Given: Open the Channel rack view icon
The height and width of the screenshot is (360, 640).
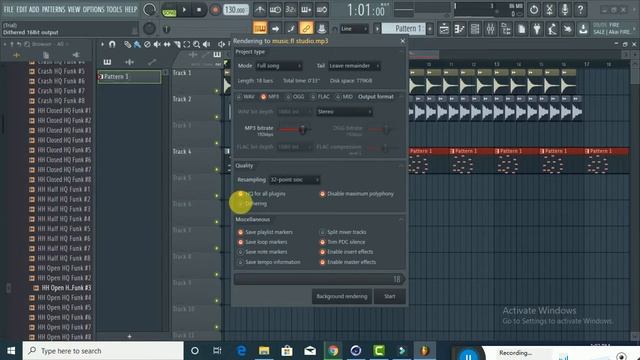Looking at the screenshot, I should (x=475, y=29).
